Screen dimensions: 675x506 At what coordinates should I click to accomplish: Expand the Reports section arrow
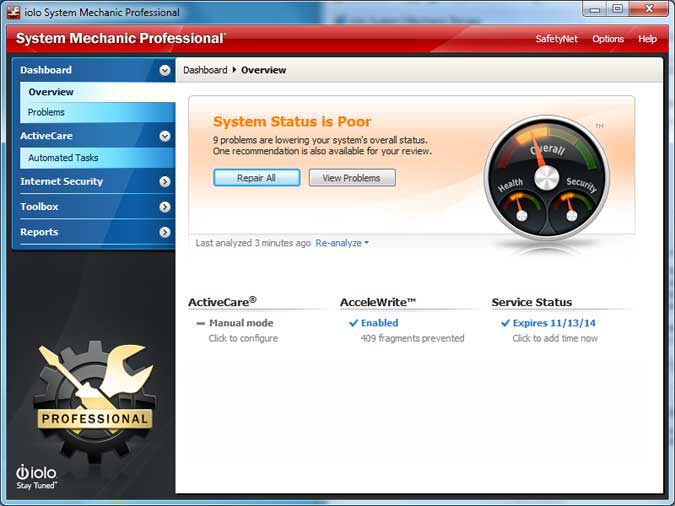[164, 233]
